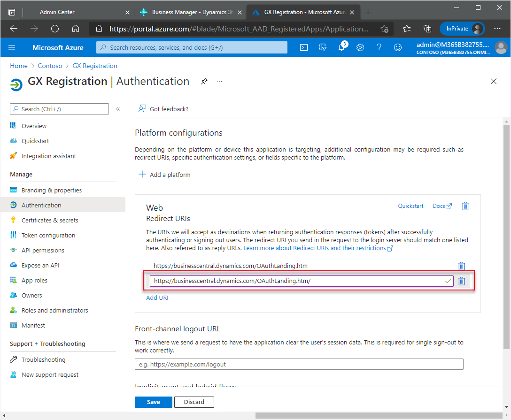The image size is (511, 420).
Task: Open Certificates & secrets menu item
Action: [50, 220]
